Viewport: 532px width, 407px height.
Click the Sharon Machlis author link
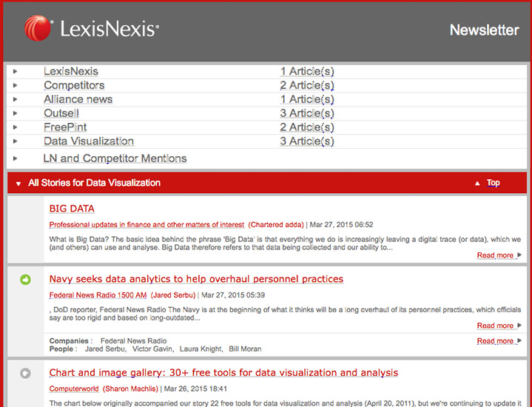point(130,388)
